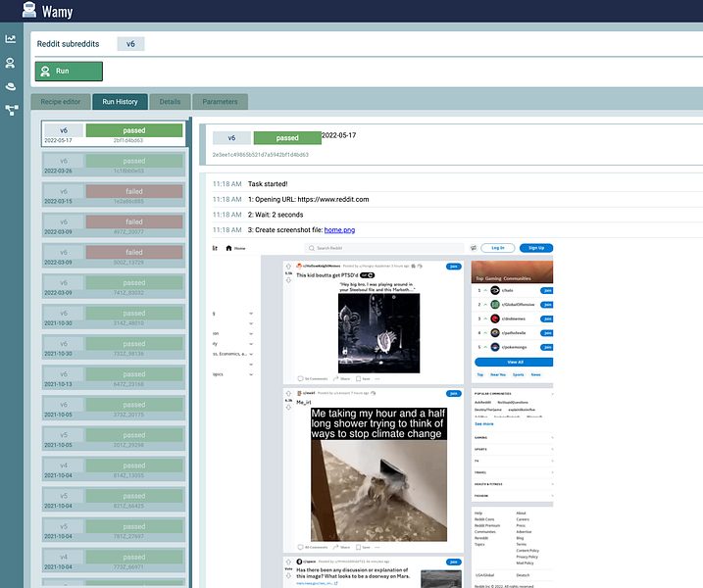Switch to the Parameters tab

tap(220, 102)
